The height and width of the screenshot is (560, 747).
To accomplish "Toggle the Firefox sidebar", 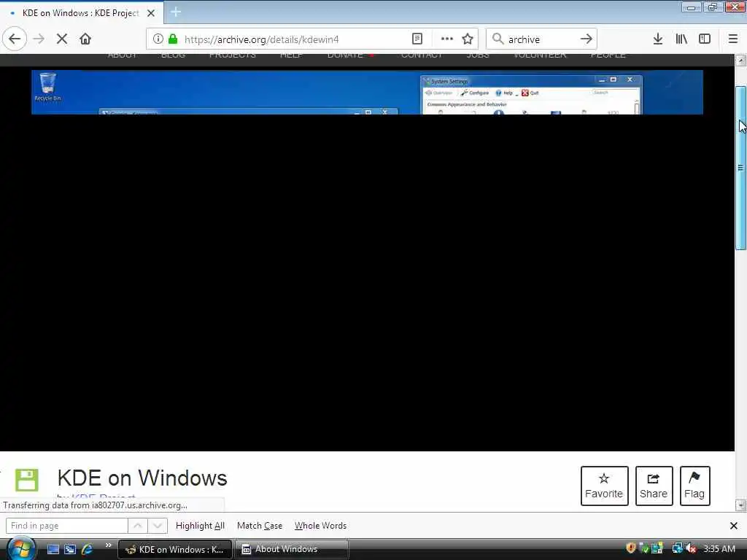I will [705, 39].
